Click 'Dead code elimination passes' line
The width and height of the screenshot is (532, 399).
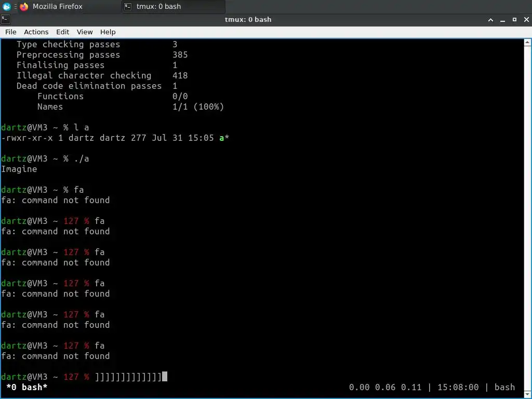(x=97, y=86)
